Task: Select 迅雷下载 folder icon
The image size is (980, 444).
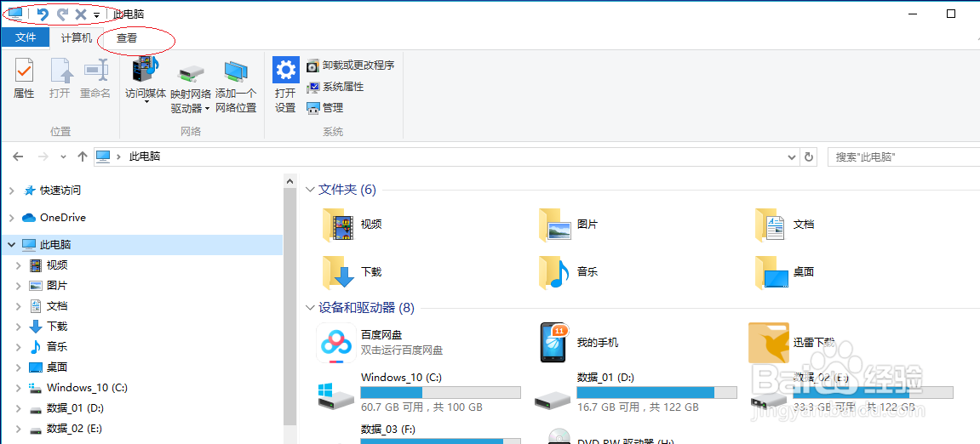Action: click(767, 343)
